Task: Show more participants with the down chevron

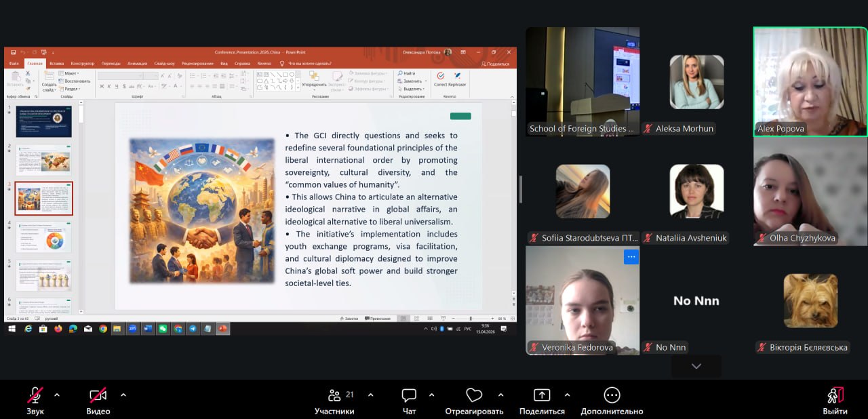Action: (x=696, y=366)
